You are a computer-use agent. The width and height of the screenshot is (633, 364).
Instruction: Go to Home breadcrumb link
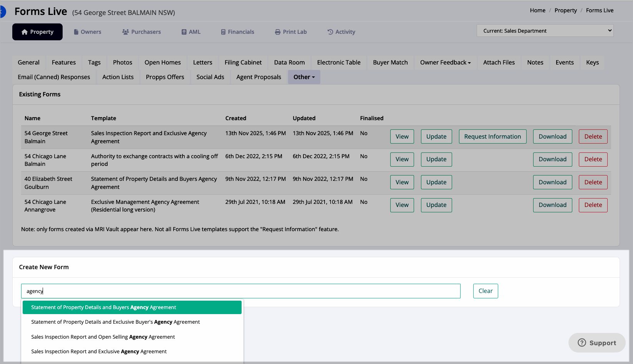(x=537, y=10)
